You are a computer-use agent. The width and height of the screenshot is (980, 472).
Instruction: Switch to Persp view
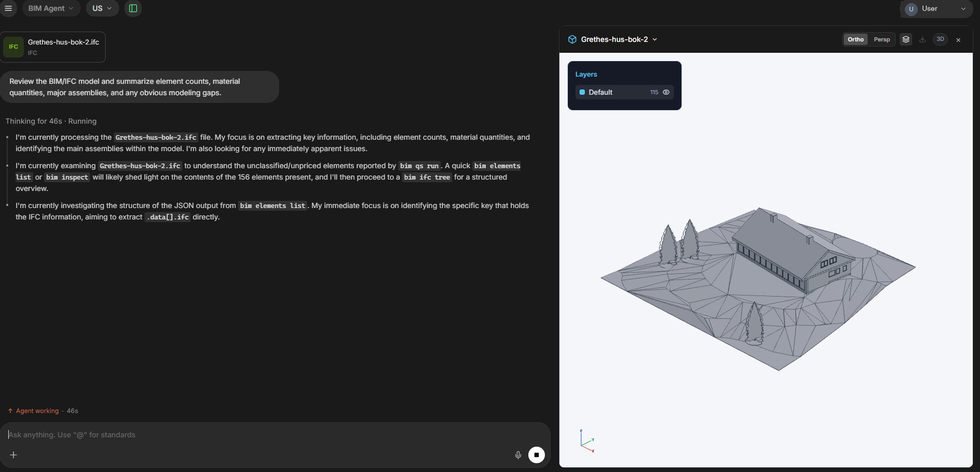(x=882, y=39)
